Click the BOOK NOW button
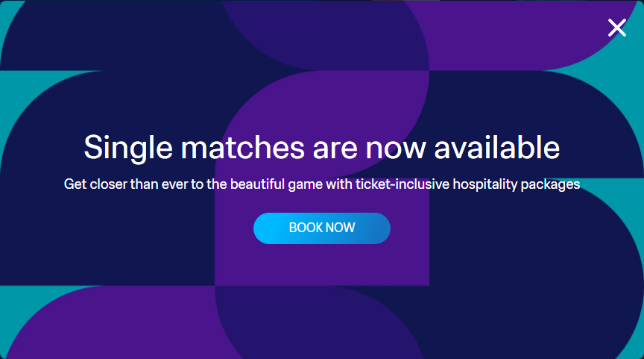Viewport: 644px width, 359px height. click(321, 228)
